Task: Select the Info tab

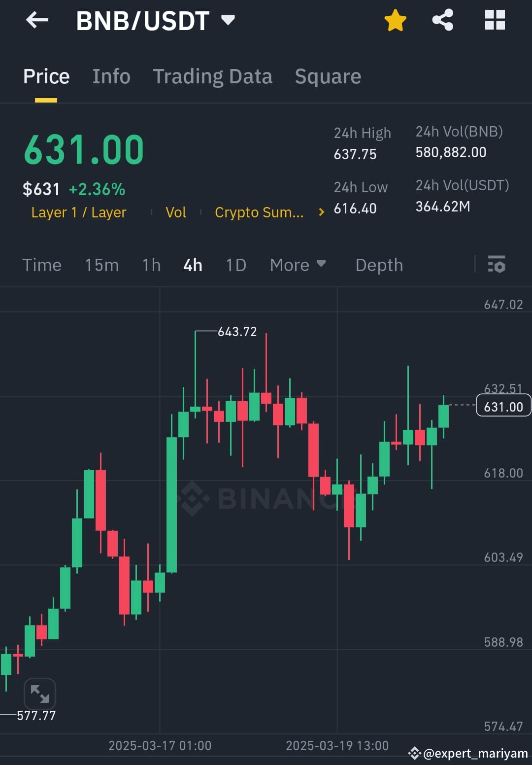Action: coord(111,76)
